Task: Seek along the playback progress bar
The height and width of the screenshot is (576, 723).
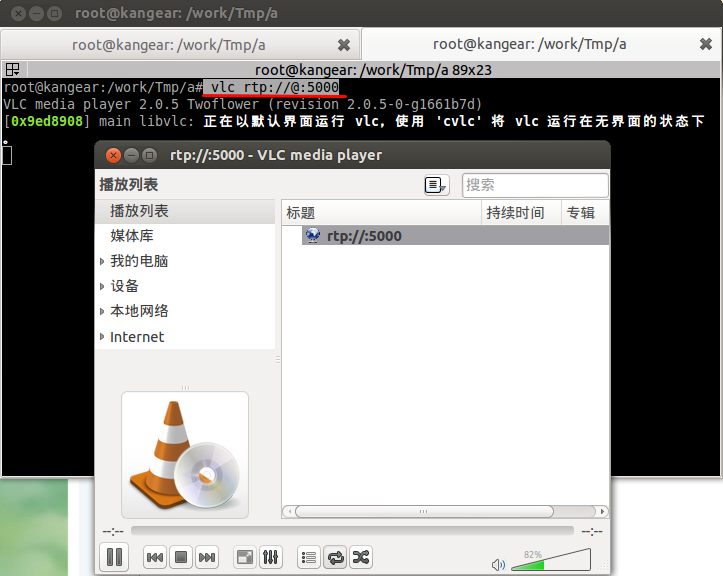Action: (x=352, y=531)
